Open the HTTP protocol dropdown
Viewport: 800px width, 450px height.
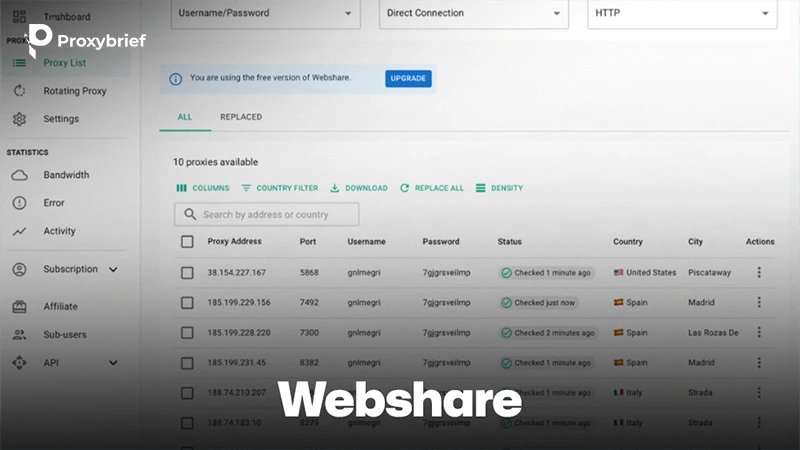682,13
